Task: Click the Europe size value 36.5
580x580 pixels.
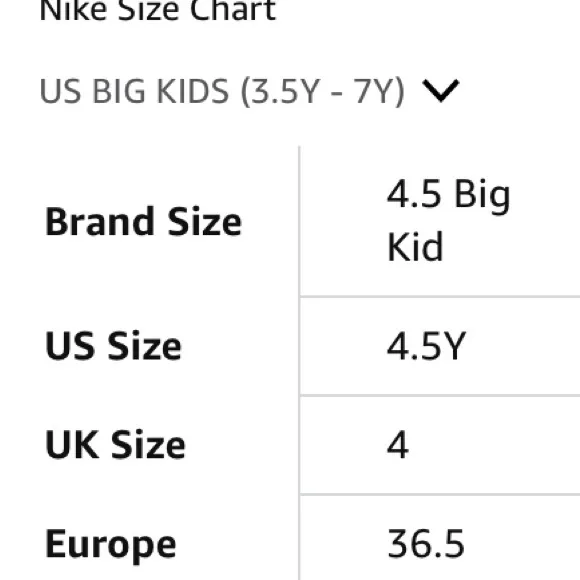Action: click(x=426, y=543)
